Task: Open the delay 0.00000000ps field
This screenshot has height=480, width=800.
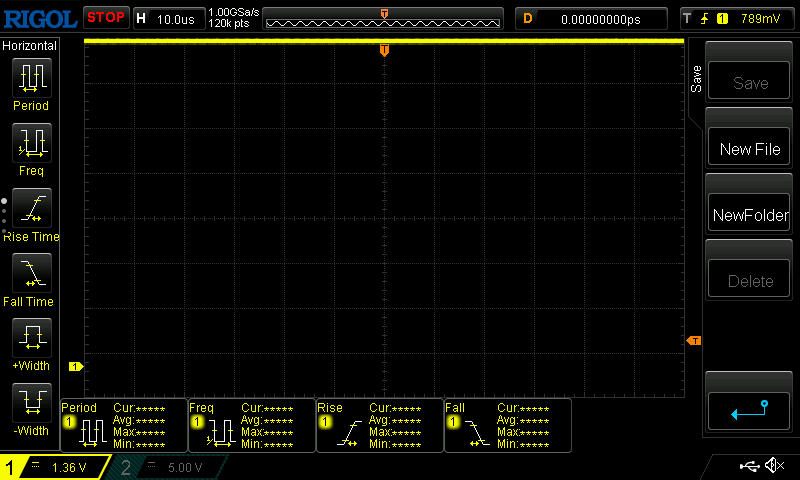Action: click(593, 18)
